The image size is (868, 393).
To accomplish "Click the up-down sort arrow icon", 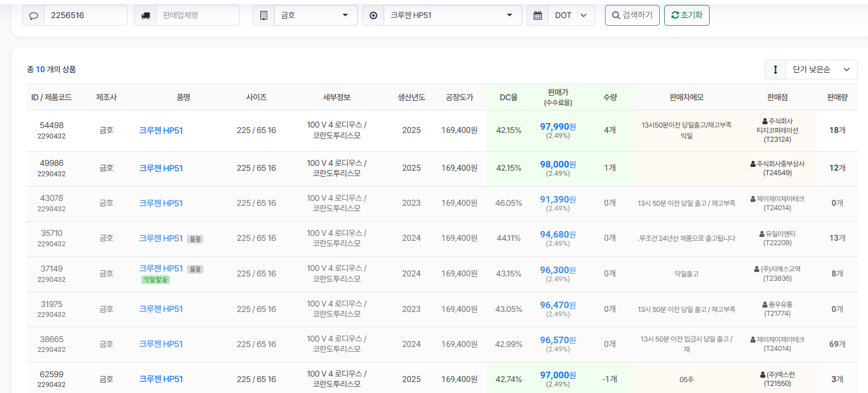I will (775, 70).
